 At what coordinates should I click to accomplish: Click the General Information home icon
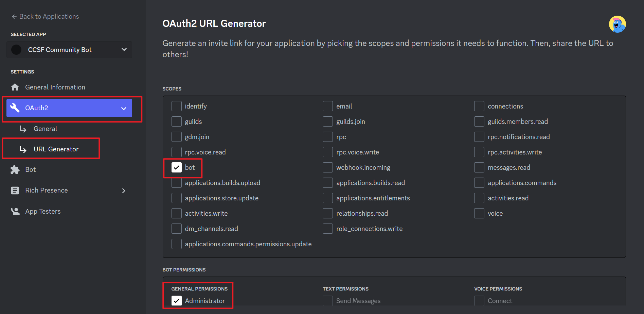[x=15, y=87]
